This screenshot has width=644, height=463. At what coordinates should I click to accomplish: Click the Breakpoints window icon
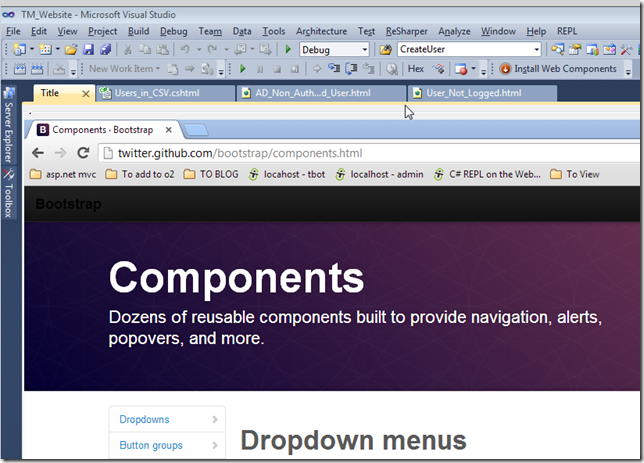point(461,69)
